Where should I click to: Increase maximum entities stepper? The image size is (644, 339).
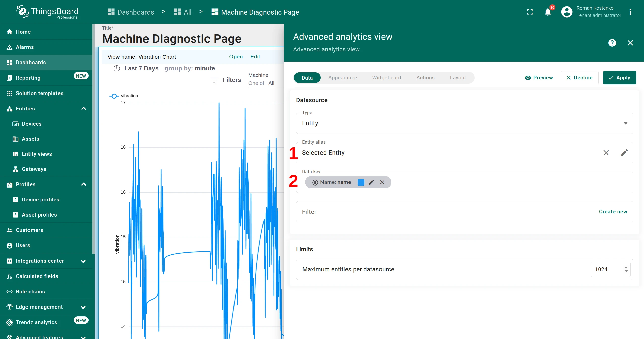626,267
